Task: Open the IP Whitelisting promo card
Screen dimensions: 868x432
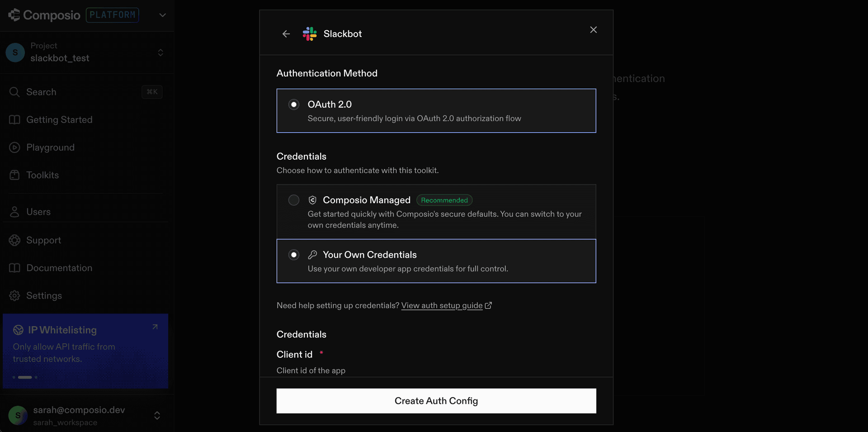Action: (x=85, y=351)
